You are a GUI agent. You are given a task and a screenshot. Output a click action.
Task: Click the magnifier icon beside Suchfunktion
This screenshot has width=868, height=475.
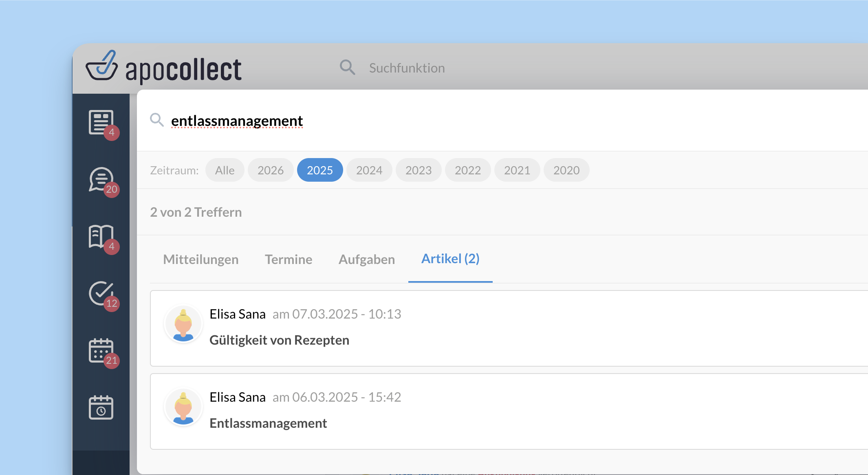click(x=347, y=67)
